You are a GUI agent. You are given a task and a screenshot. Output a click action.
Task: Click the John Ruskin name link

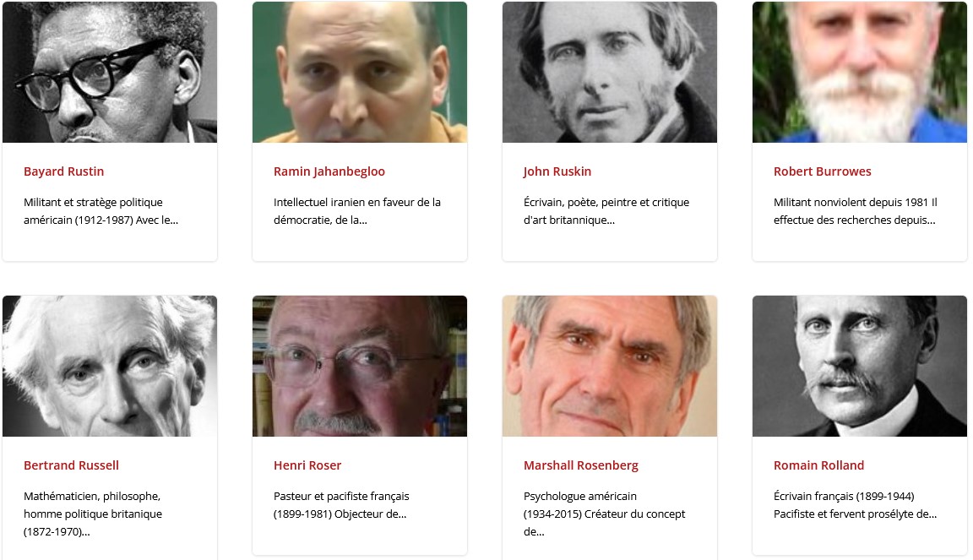[557, 171]
